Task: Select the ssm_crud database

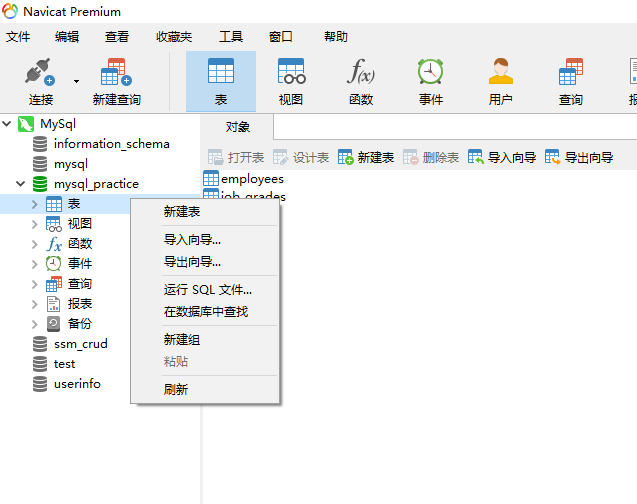Action: pyautogui.click(x=80, y=344)
